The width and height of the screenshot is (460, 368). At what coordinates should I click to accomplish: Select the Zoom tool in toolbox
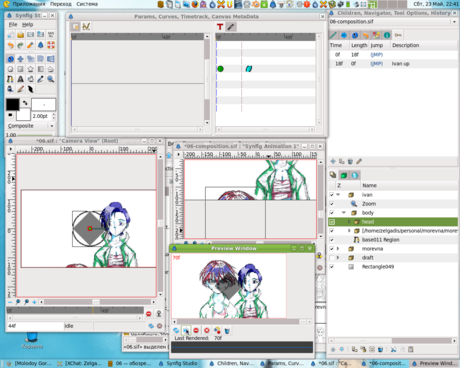click(50, 79)
